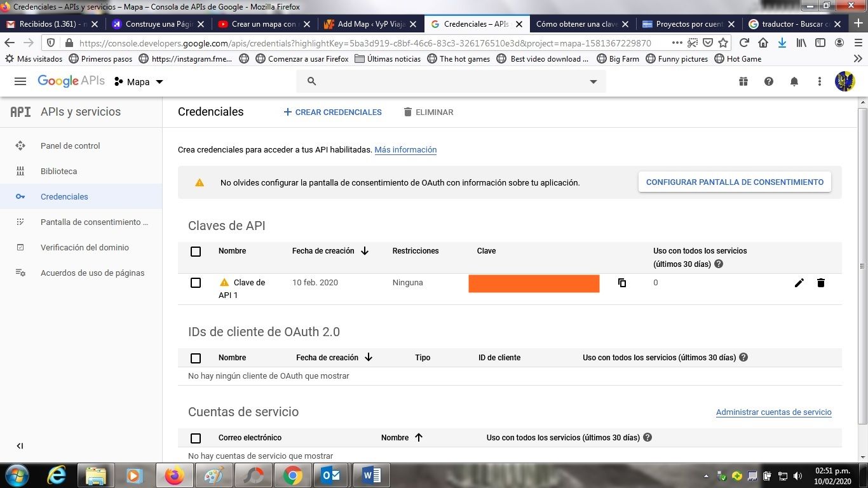This screenshot has width=868, height=488.
Task: Edit Clave de API 1 with pencil icon
Action: point(799,283)
